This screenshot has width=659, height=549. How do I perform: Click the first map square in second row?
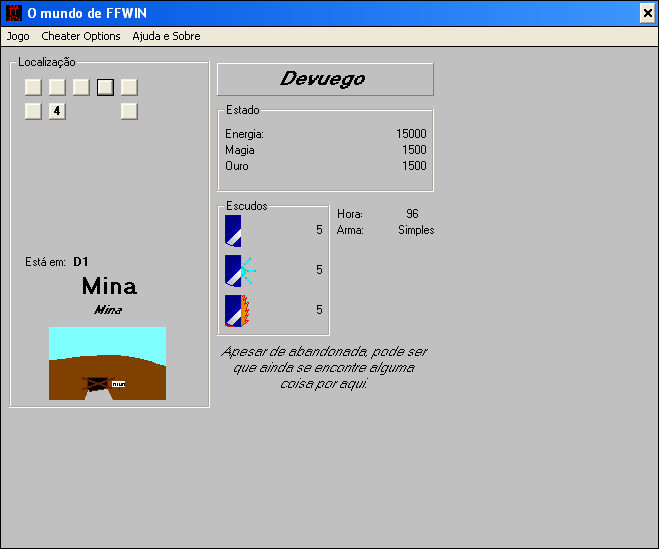[x=33, y=111]
